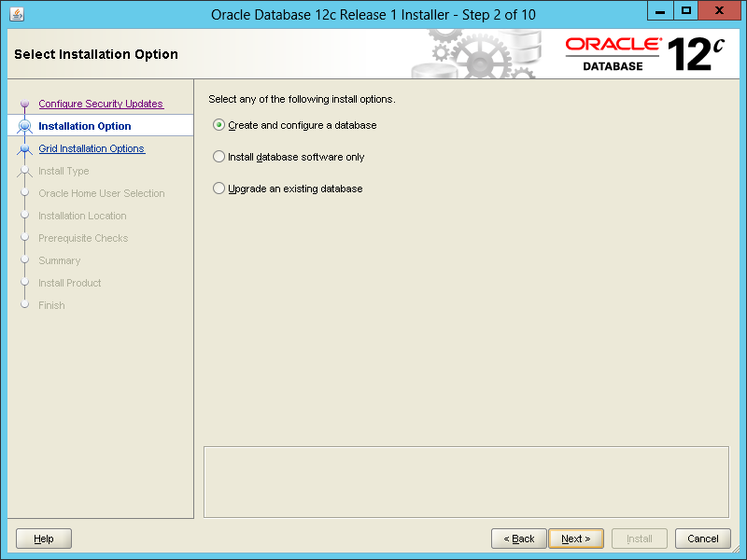Click the 'Select any of the following install options.' text

tap(302, 99)
